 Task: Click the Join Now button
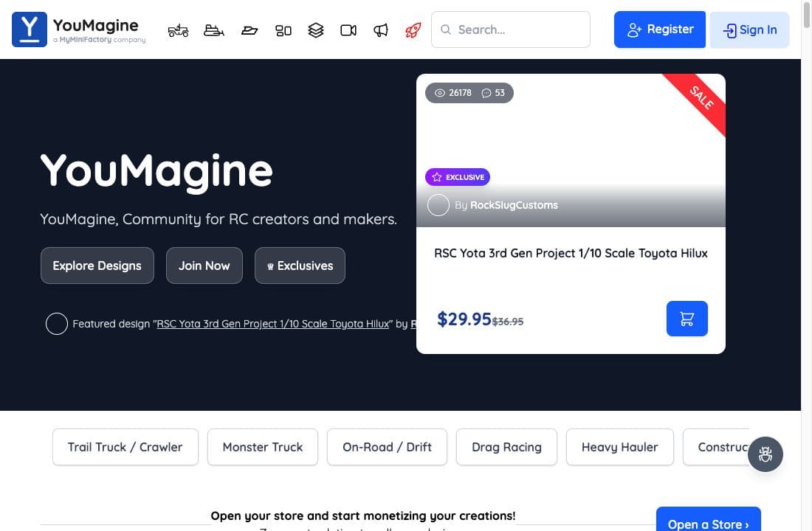point(204,265)
